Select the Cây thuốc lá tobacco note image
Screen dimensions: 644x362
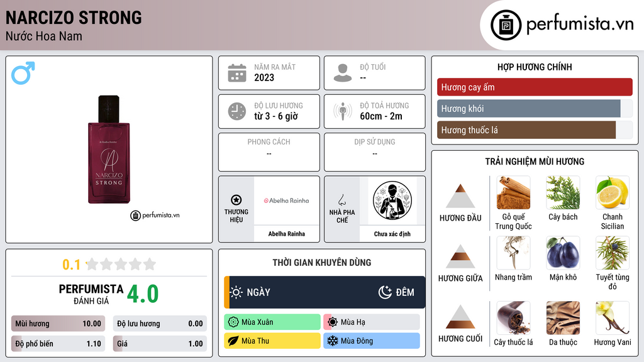(513, 318)
